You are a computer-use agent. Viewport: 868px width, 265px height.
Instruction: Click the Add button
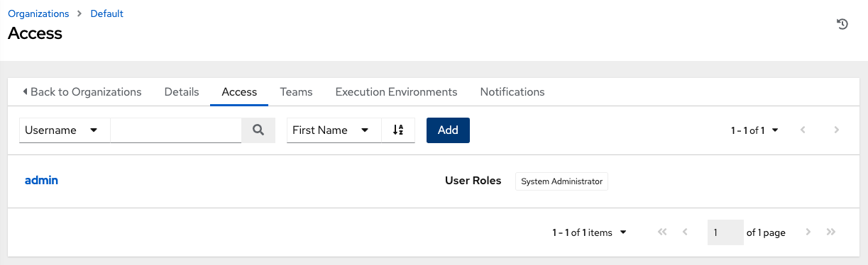tap(448, 130)
